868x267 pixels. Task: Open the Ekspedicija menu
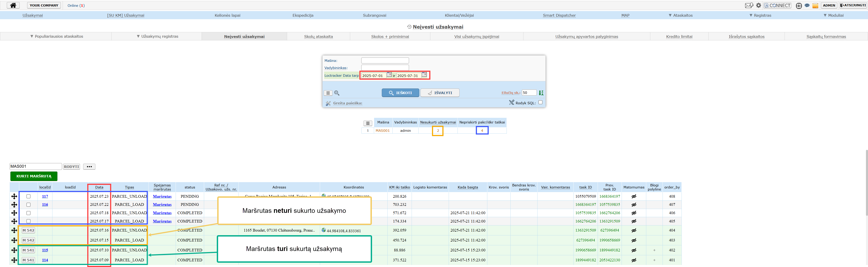pyautogui.click(x=303, y=16)
